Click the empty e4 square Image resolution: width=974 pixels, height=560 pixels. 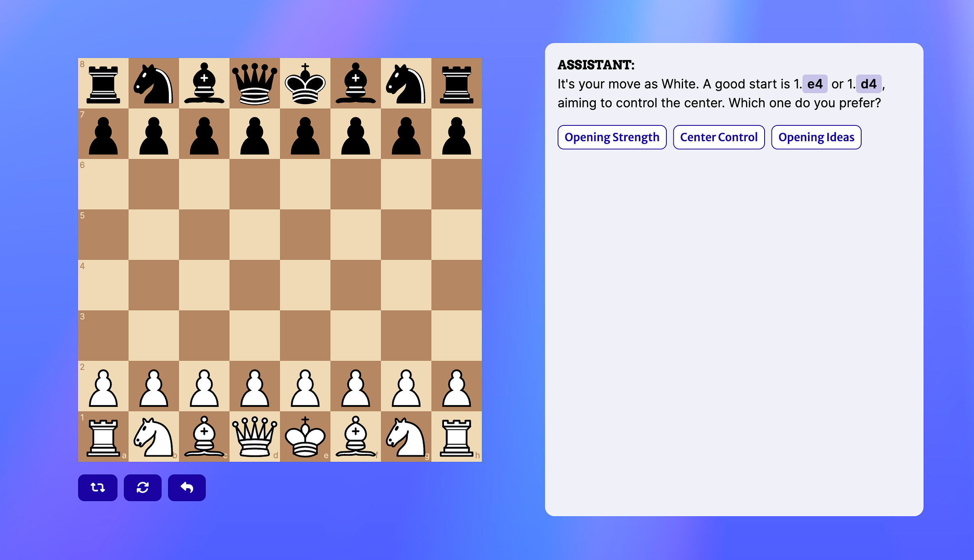pyautogui.click(x=305, y=285)
